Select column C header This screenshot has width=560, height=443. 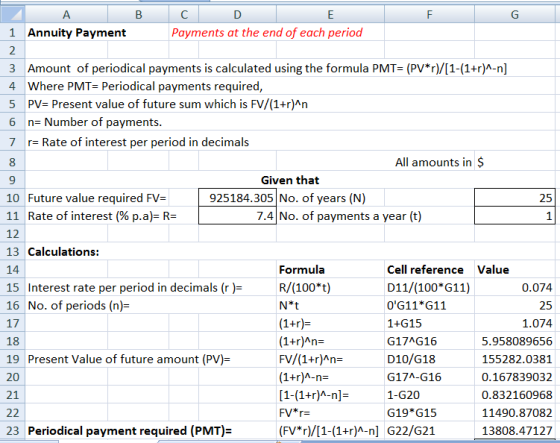coord(184,14)
